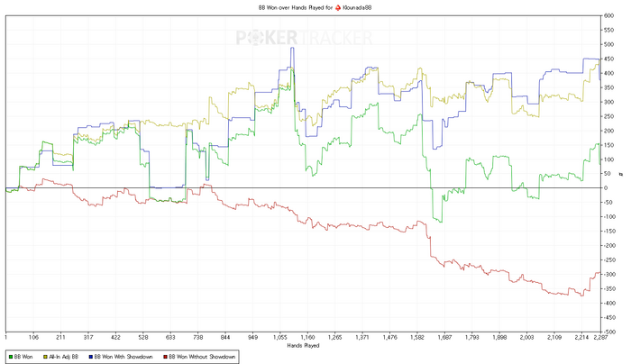Click the y-axis label 350

pyautogui.click(x=608, y=87)
